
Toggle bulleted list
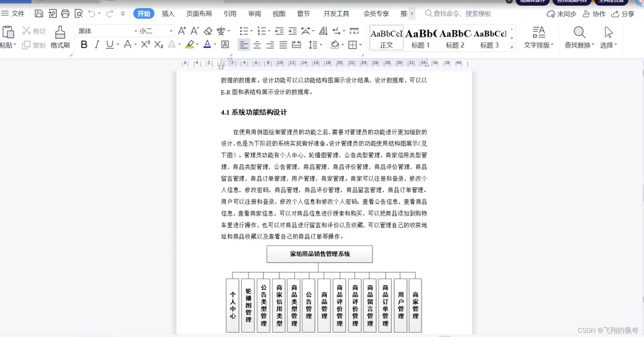(x=244, y=31)
